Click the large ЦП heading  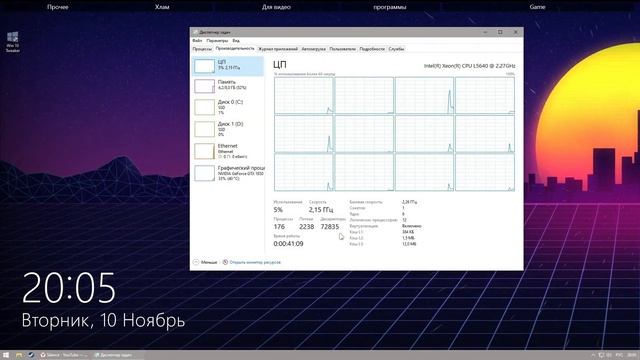pyautogui.click(x=280, y=64)
